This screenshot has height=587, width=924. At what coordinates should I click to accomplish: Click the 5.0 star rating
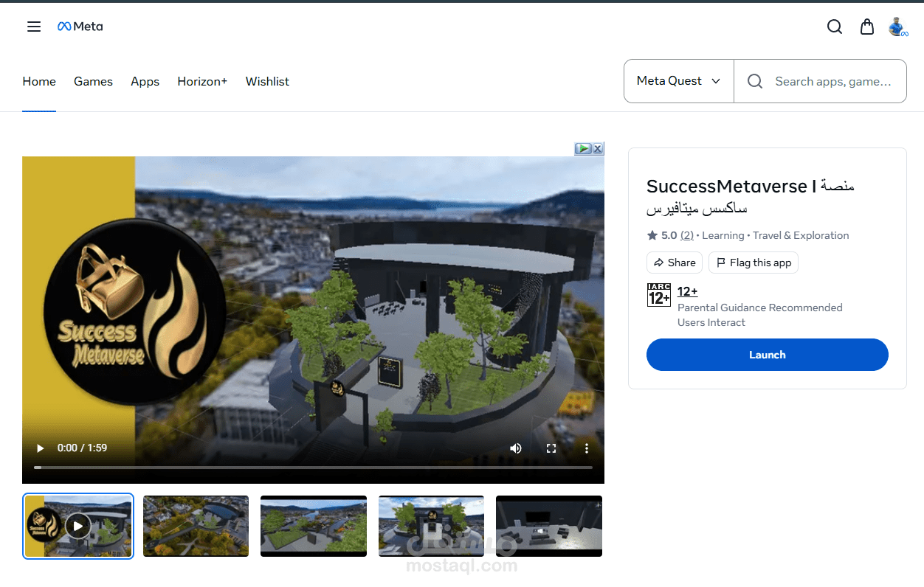[x=662, y=235]
